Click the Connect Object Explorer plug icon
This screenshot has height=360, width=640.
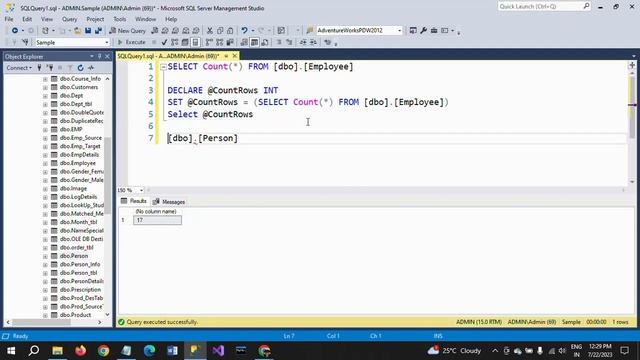(40, 68)
